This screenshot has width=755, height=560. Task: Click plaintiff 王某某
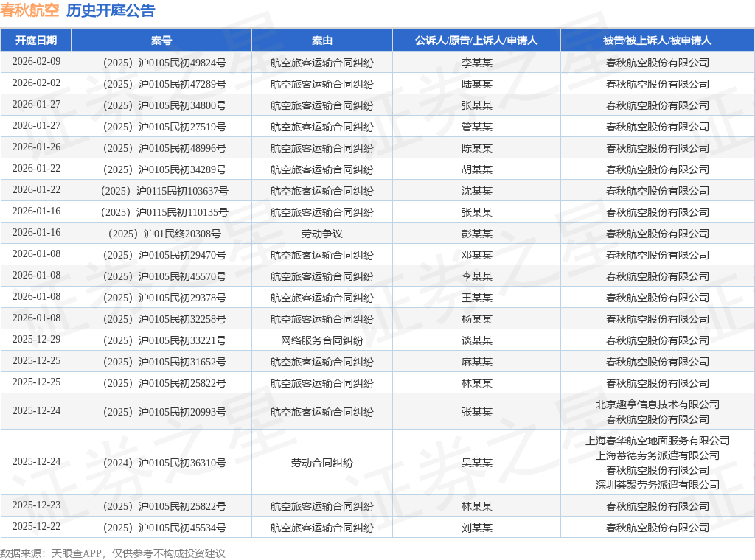tap(477, 298)
